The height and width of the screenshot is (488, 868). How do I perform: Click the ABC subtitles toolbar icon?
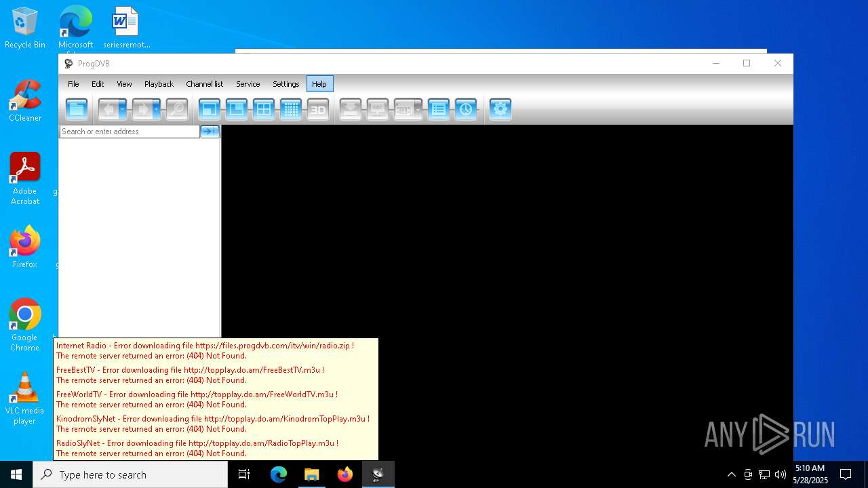click(378, 109)
